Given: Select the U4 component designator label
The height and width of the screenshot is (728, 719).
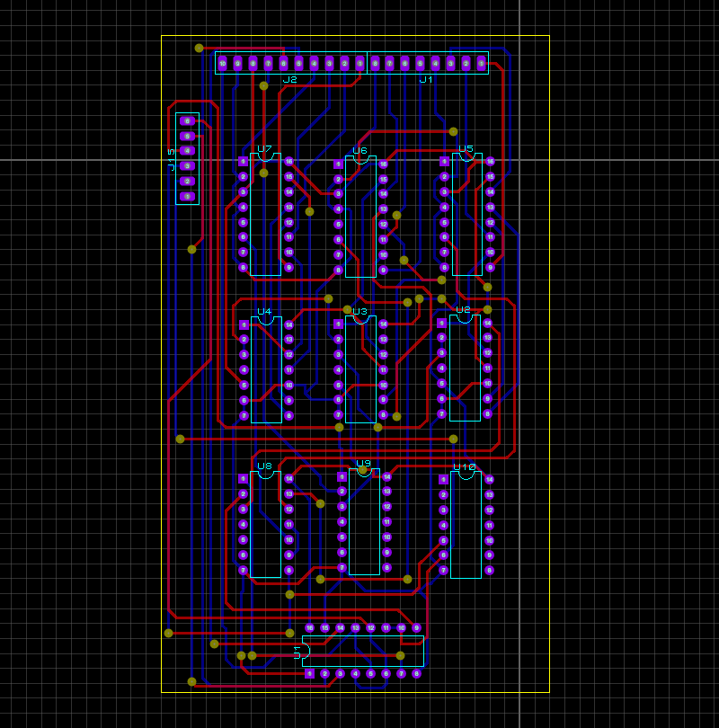Looking at the screenshot, I should pyautogui.click(x=264, y=312).
